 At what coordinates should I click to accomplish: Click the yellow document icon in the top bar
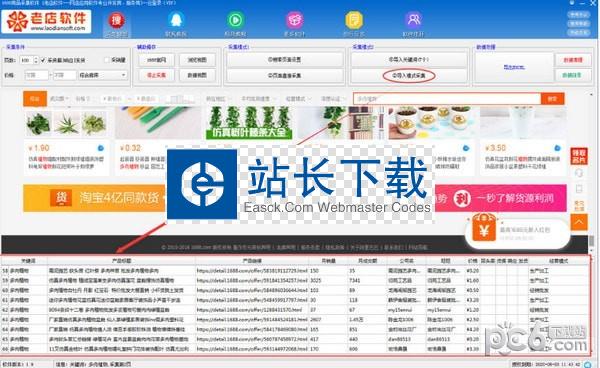click(354, 20)
